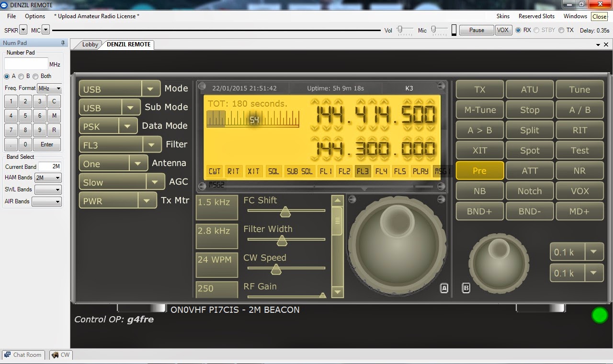Toggle XIT on the LCD display
Viewport: 613px width, 364px height.
coord(254,171)
